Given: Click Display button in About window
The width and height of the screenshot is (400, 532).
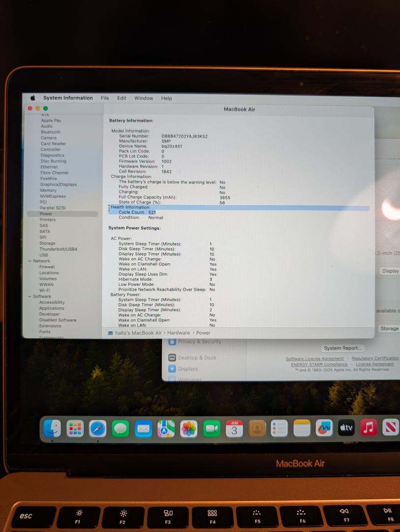Looking at the screenshot, I should pos(390,271).
